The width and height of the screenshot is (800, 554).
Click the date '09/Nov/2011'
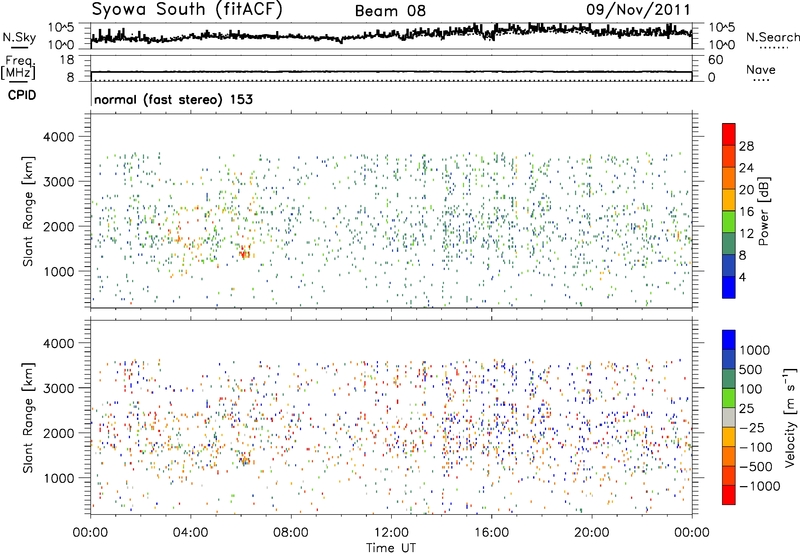(638, 10)
